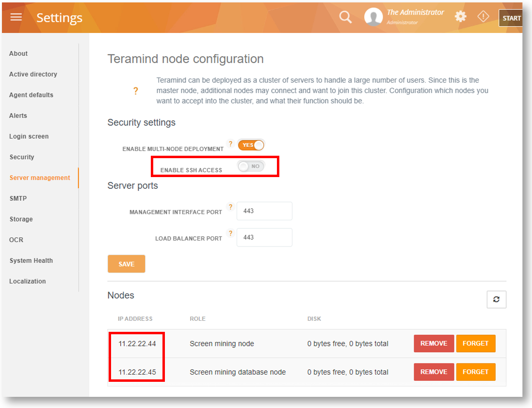Edit the Load Balancer Port field
Screen dimensions: 532x408
coord(264,238)
